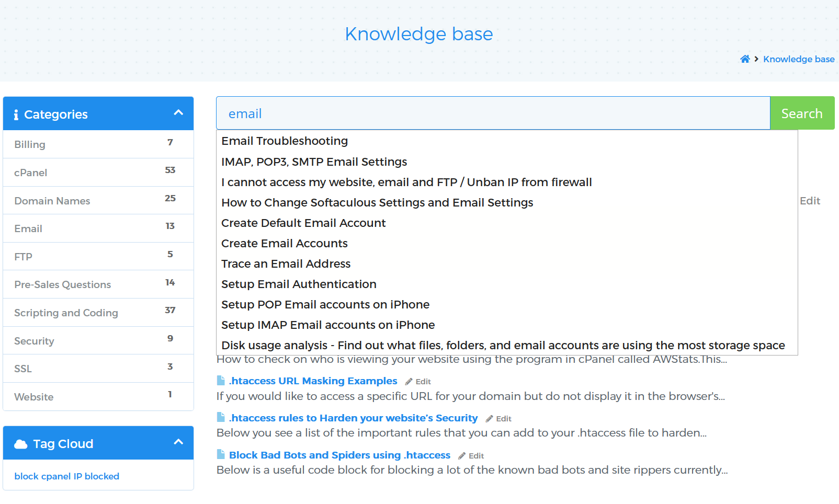839x504 pixels.
Task: Open the Scripting and Coding category
Action: tap(66, 313)
